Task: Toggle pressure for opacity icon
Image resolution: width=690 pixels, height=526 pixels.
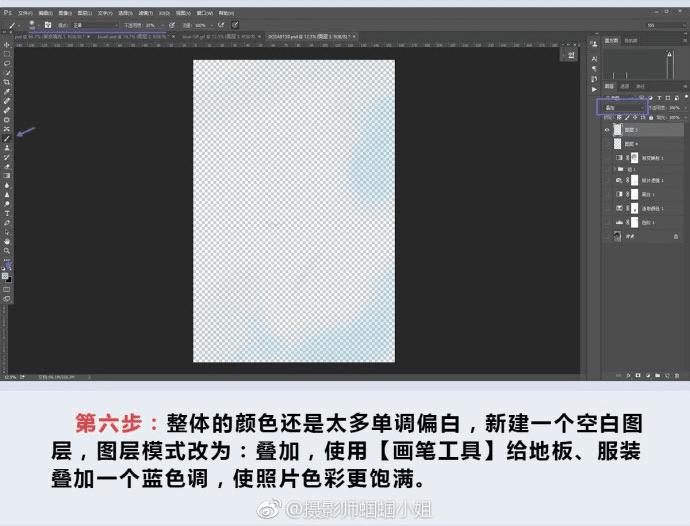Action: (x=172, y=25)
